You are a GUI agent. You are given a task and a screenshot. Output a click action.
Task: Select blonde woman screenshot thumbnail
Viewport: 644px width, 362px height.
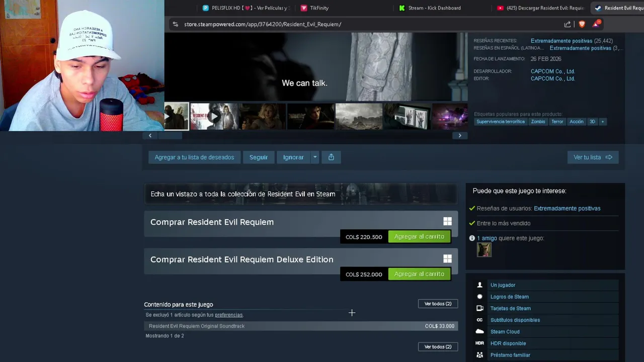point(262,116)
